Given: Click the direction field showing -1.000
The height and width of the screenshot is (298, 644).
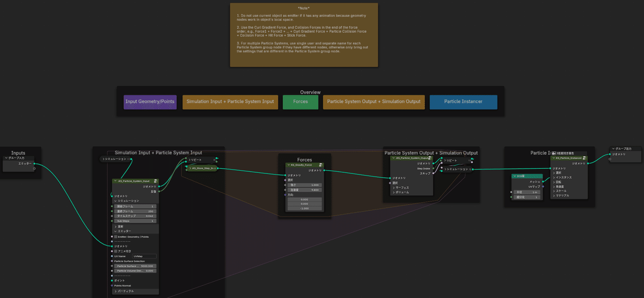Looking at the screenshot, I should 304,208.
